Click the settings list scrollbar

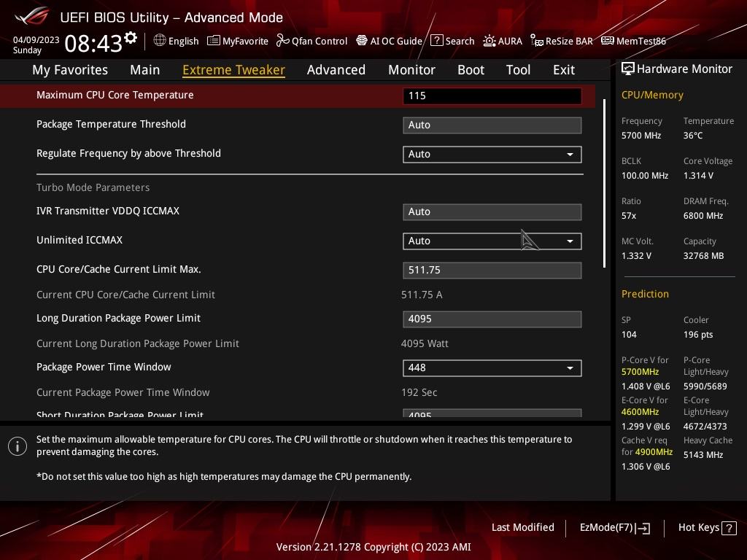(604, 183)
